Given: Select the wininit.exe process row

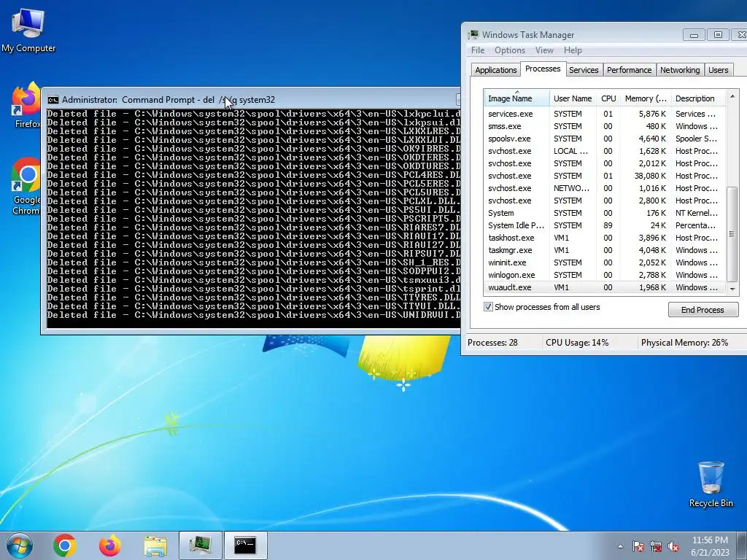Looking at the screenshot, I should [604, 262].
